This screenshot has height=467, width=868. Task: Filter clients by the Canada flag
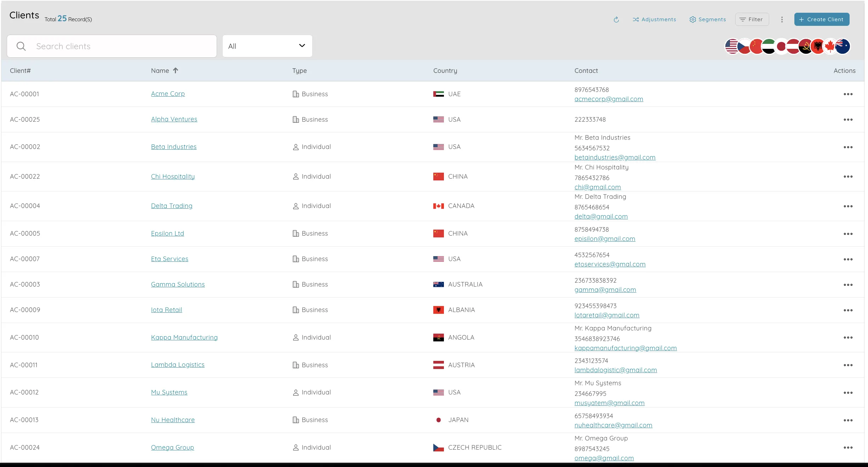[829, 46]
